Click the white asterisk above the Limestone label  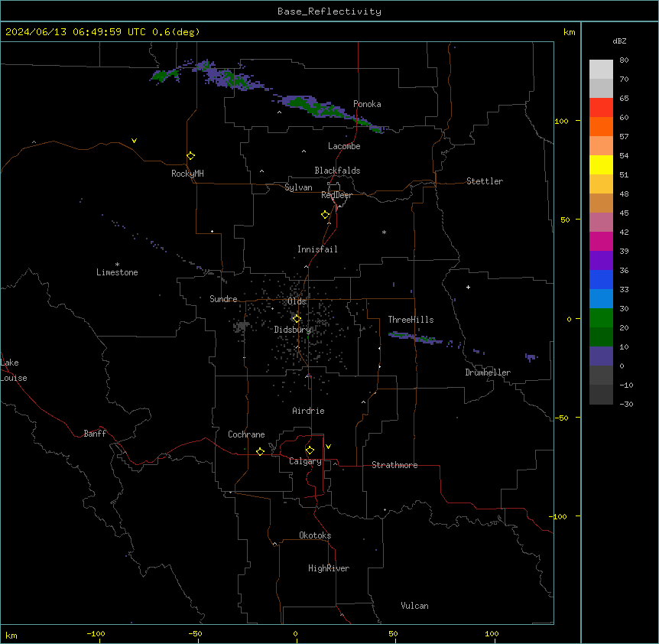(x=117, y=265)
